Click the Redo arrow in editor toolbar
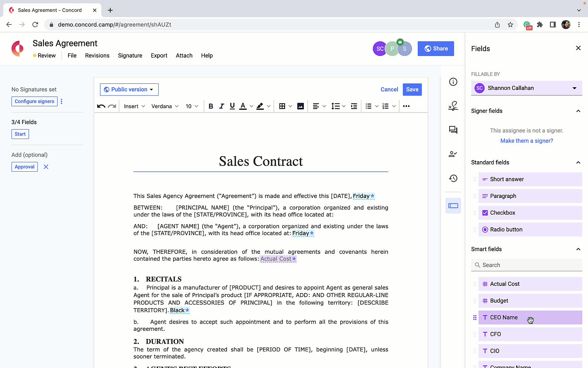The height and width of the screenshot is (368, 588). (112, 106)
